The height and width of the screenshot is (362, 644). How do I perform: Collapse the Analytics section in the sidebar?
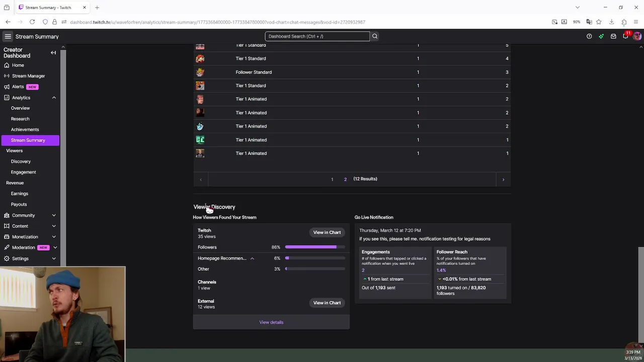pyautogui.click(x=54, y=98)
